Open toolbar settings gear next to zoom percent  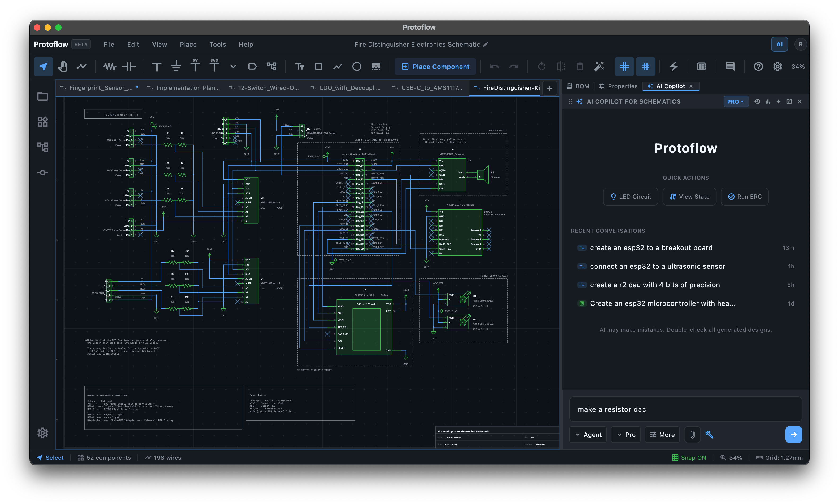tap(777, 67)
